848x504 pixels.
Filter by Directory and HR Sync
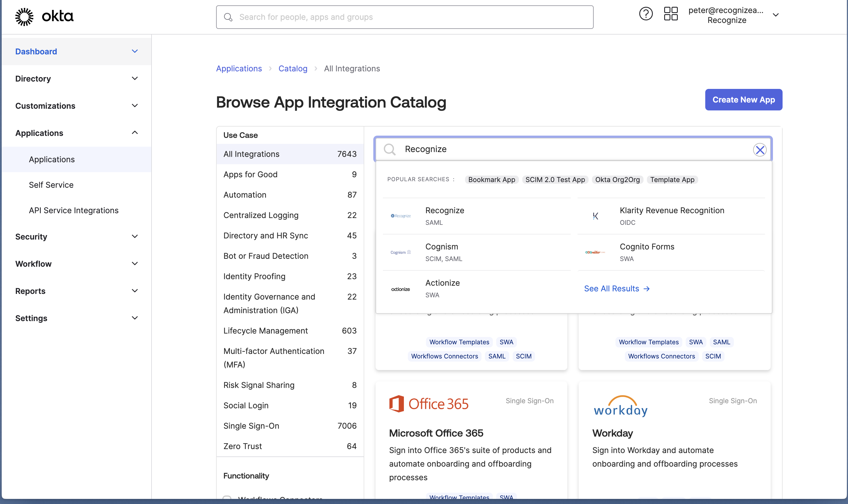[290, 235]
